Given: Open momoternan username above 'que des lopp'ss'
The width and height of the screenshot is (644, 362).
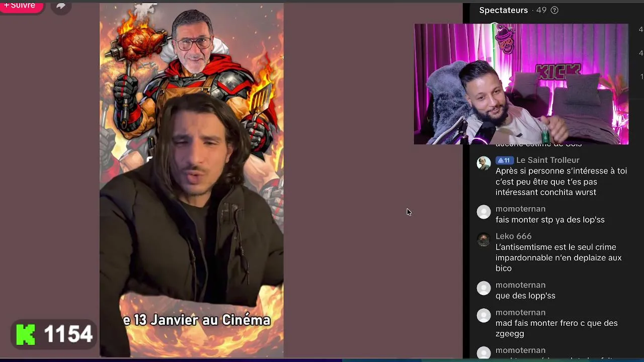Looking at the screenshot, I should [520, 285].
